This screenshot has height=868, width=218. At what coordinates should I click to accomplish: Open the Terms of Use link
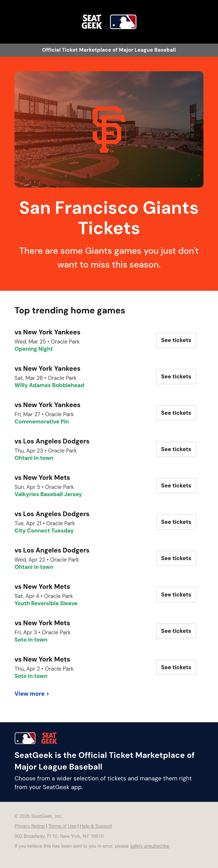pos(62,826)
